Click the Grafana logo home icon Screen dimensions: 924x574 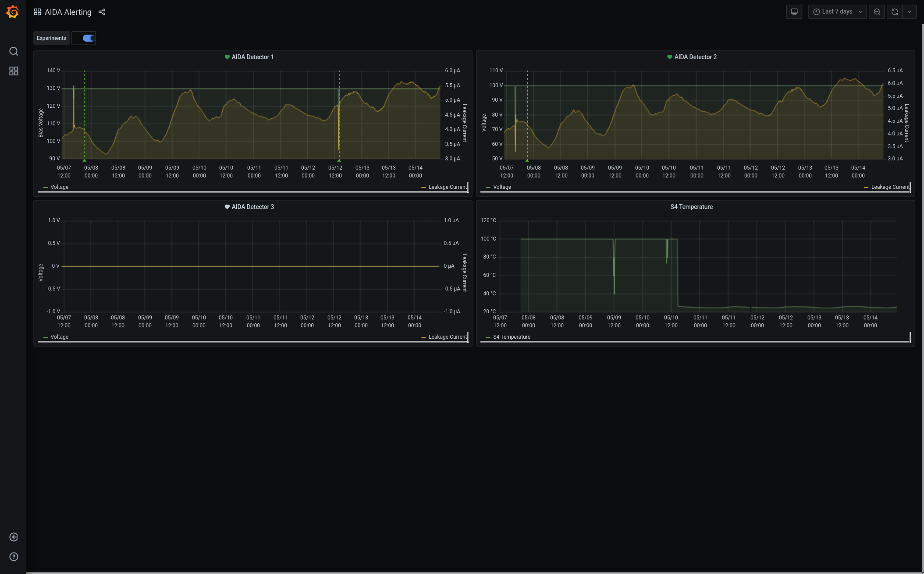[x=13, y=12]
